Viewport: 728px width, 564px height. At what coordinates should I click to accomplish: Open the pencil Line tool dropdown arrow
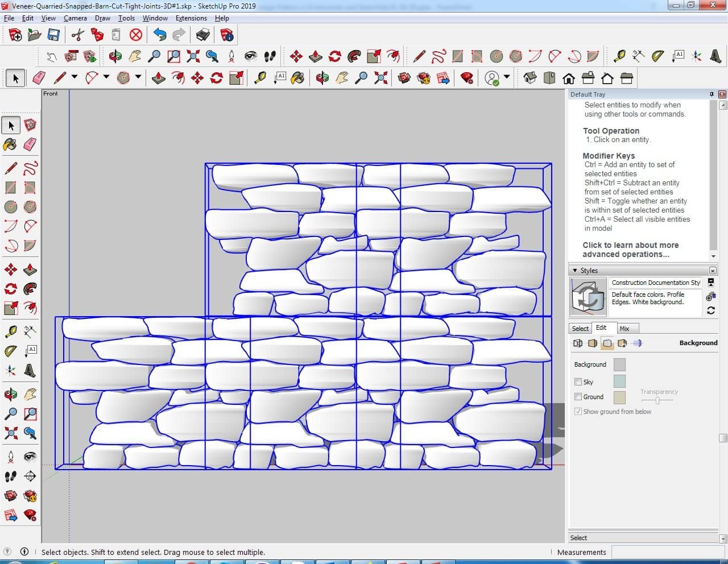tap(75, 77)
